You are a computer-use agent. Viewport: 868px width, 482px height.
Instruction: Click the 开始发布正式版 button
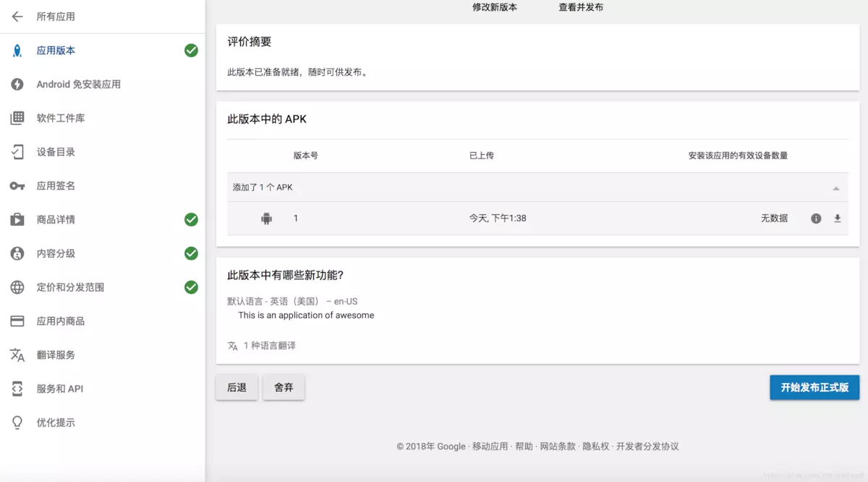(x=814, y=387)
